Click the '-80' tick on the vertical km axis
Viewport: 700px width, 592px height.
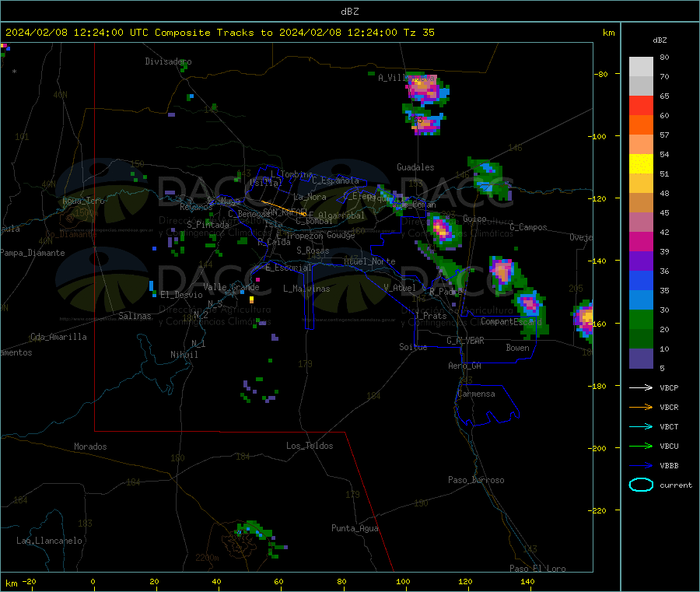pos(600,74)
